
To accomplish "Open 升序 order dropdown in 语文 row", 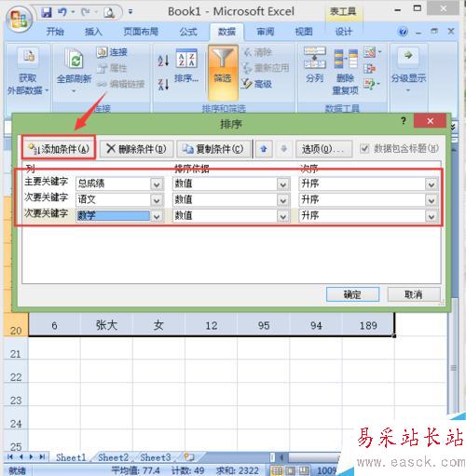I will 432,200.
